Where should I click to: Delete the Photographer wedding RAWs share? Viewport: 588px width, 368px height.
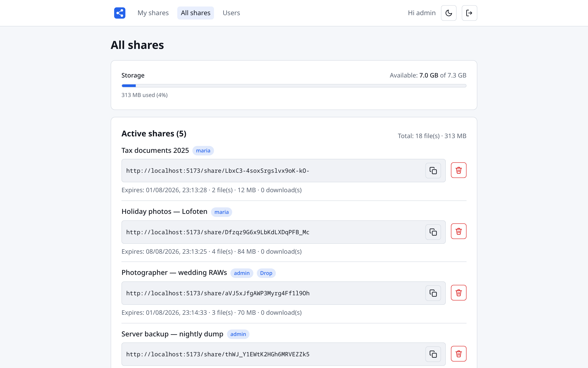[x=459, y=292]
